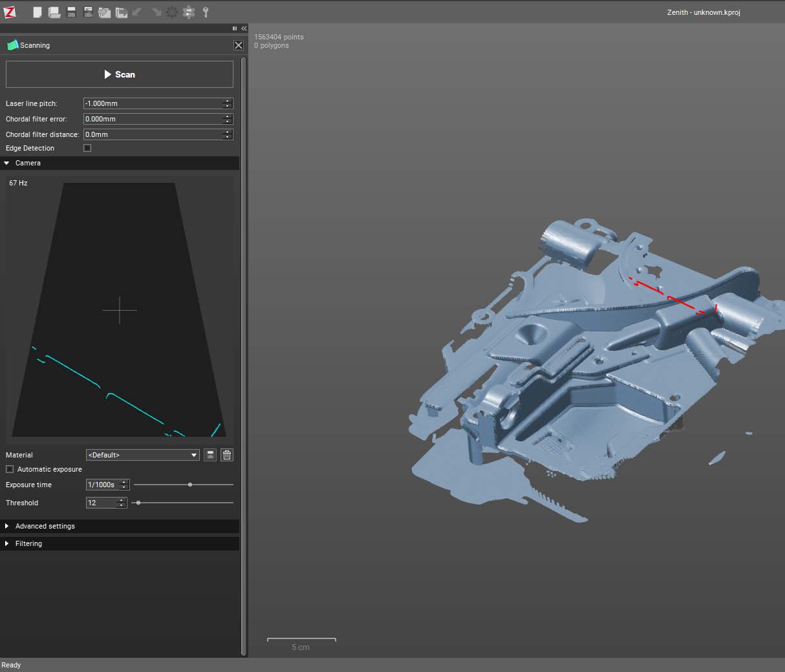This screenshot has height=672, width=785.
Task: Click the key license icon
Action: click(x=206, y=12)
